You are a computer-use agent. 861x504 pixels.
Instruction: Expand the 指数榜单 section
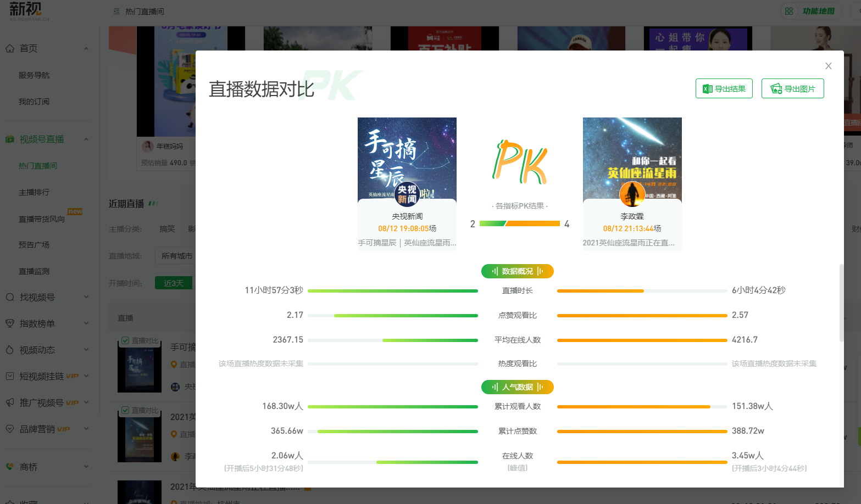point(86,323)
